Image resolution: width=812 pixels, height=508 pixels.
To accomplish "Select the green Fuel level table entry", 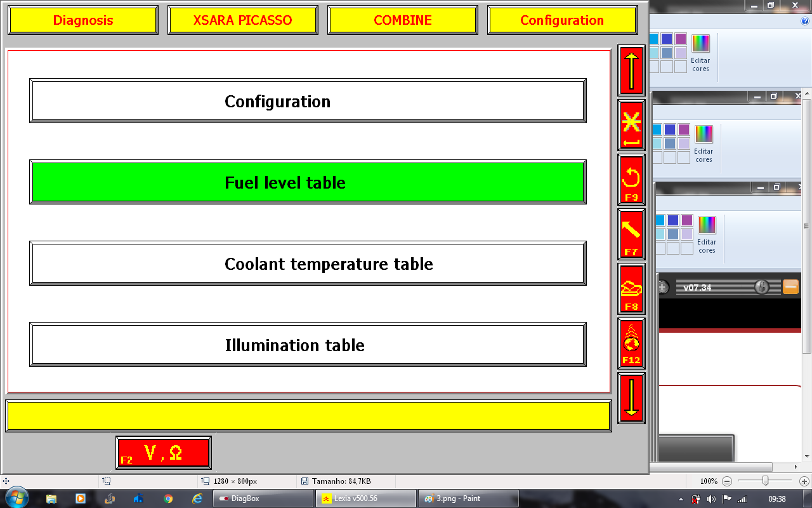I will [x=308, y=183].
